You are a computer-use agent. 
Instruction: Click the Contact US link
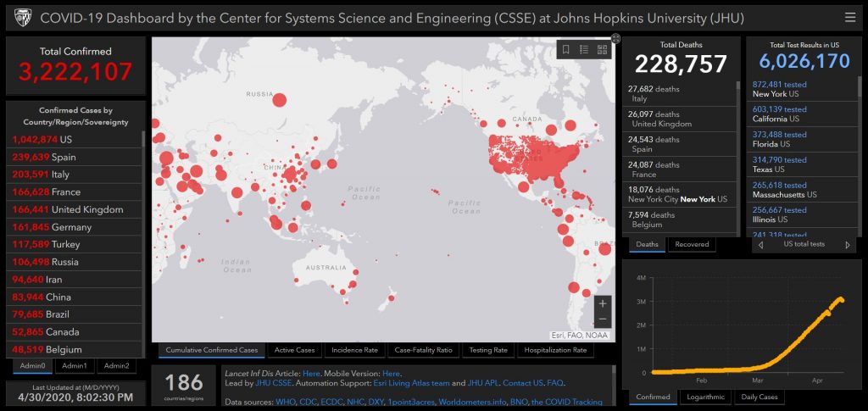[526, 384]
